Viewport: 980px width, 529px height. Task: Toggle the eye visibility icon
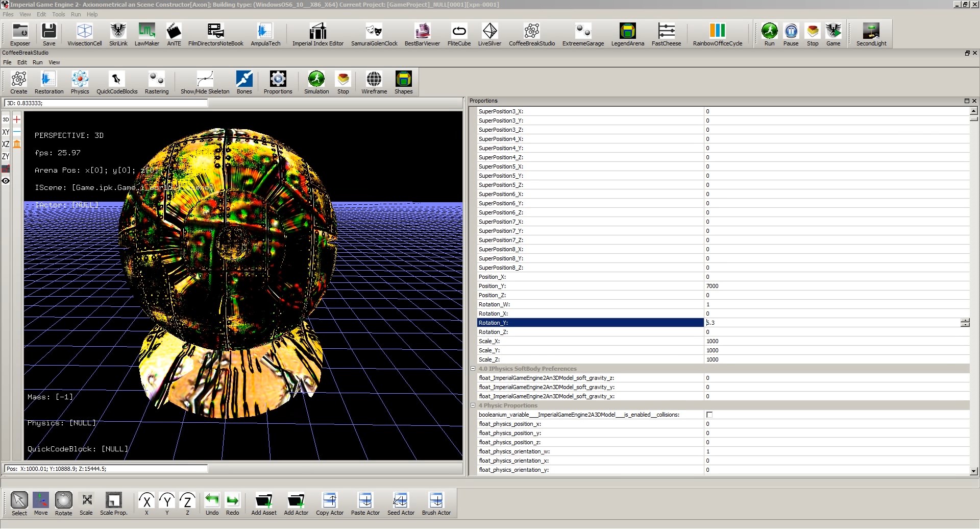pos(6,181)
